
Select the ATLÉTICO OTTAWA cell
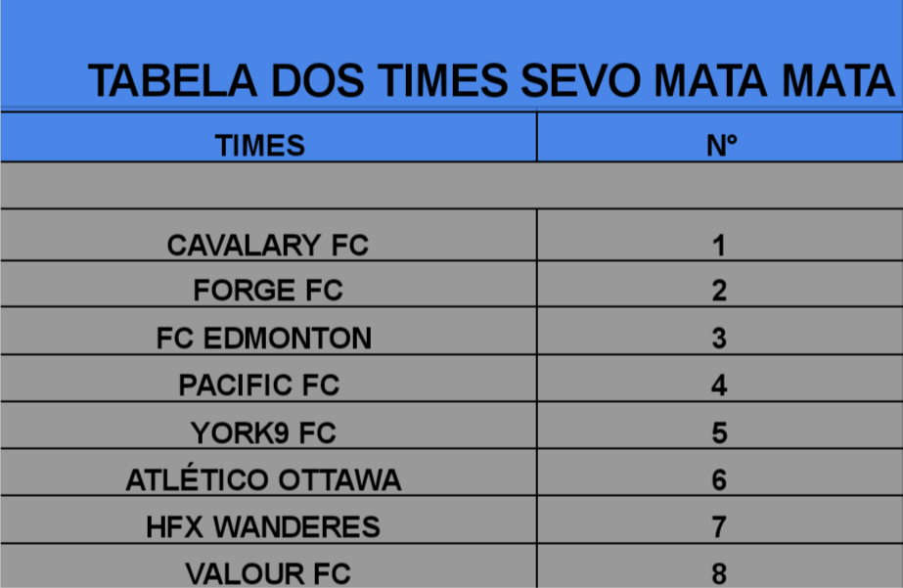click(x=263, y=480)
